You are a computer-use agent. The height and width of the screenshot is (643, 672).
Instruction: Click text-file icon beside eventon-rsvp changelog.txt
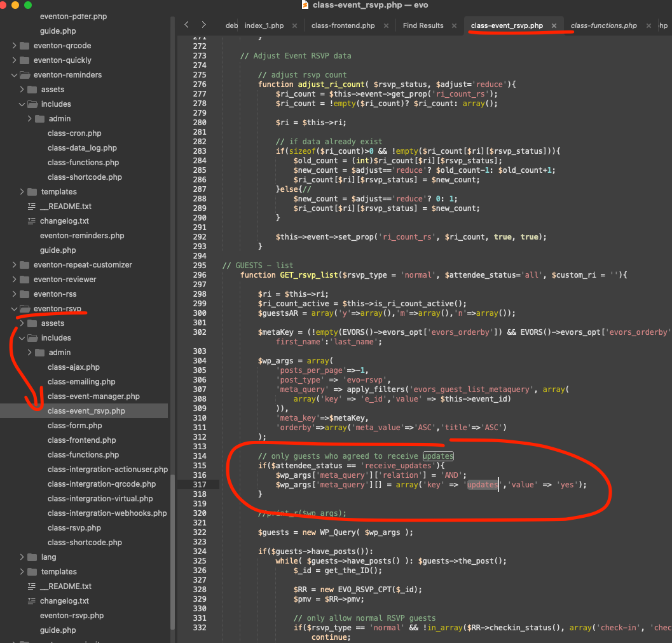point(32,601)
